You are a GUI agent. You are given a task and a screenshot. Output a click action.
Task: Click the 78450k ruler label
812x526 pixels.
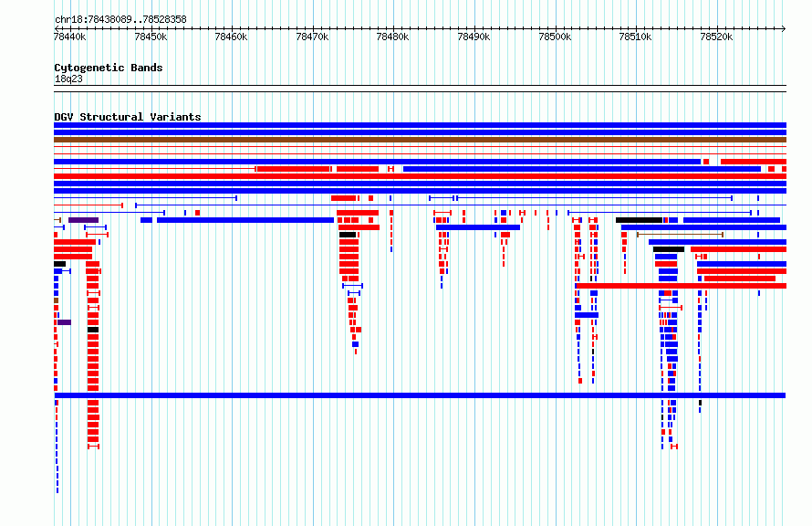tap(151, 37)
